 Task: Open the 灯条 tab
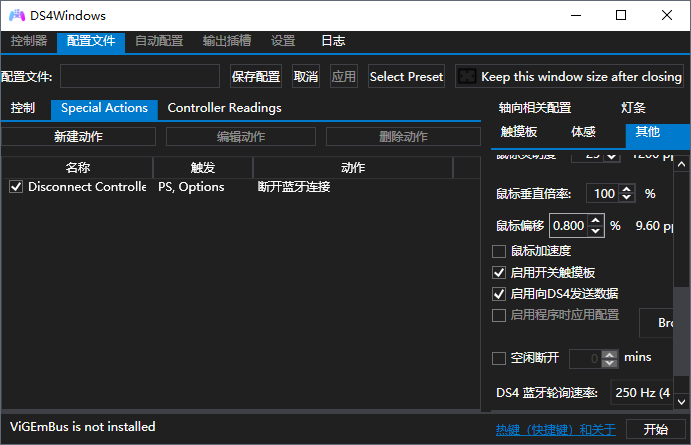click(633, 108)
